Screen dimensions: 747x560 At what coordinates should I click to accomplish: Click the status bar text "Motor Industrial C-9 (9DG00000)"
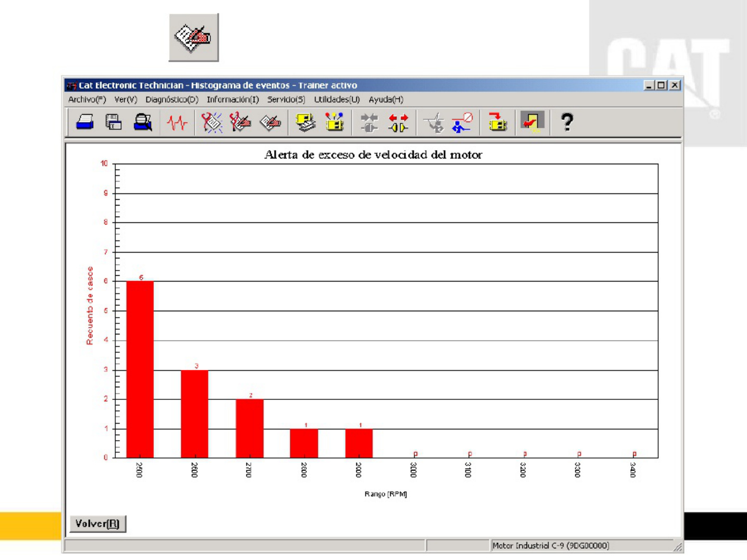[x=551, y=546]
